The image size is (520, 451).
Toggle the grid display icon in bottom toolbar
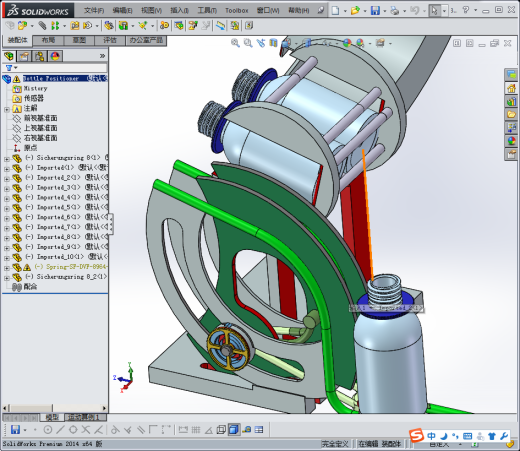(196, 430)
